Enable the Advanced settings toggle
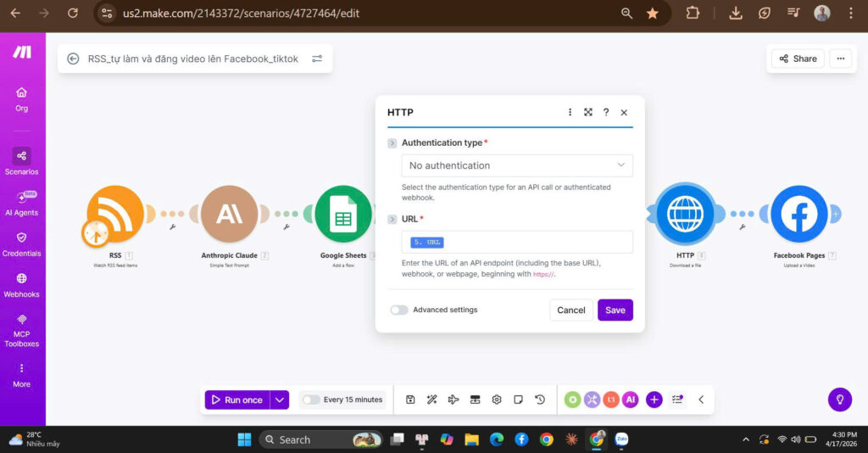Image resolution: width=868 pixels, height=453 pixels. [399, 310]
